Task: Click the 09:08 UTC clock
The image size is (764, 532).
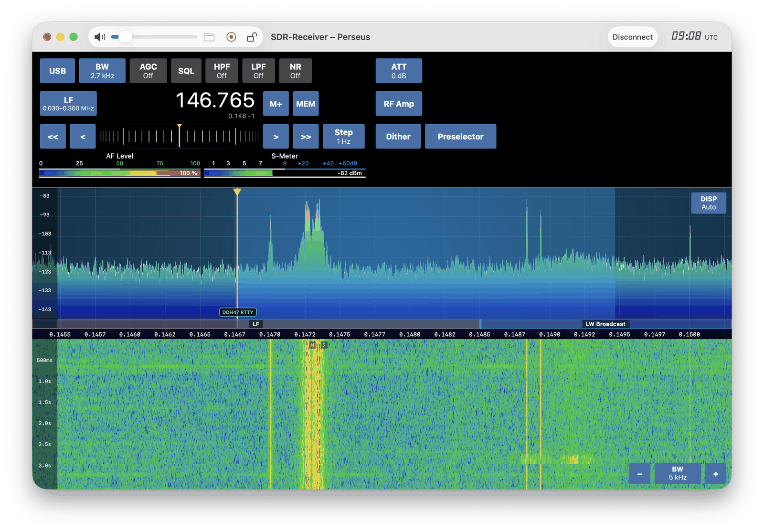Action: [694, 36]
